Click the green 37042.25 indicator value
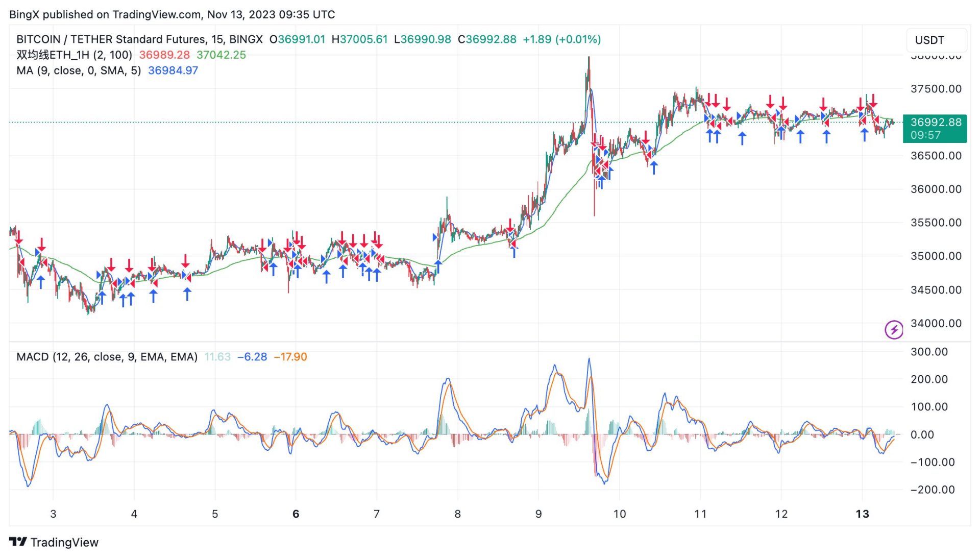The image size is (980, 558). click(221, 55)
